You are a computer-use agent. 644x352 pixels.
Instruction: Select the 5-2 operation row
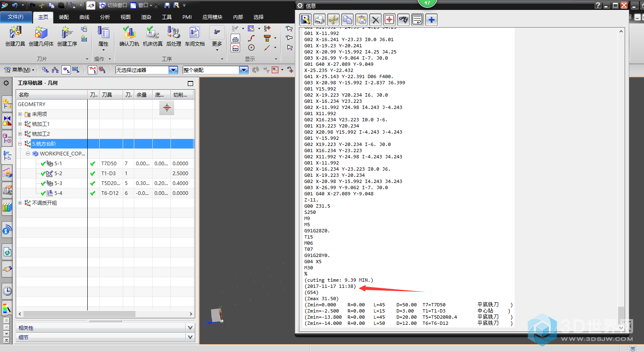pyautogui.click(x=105, y=173)
